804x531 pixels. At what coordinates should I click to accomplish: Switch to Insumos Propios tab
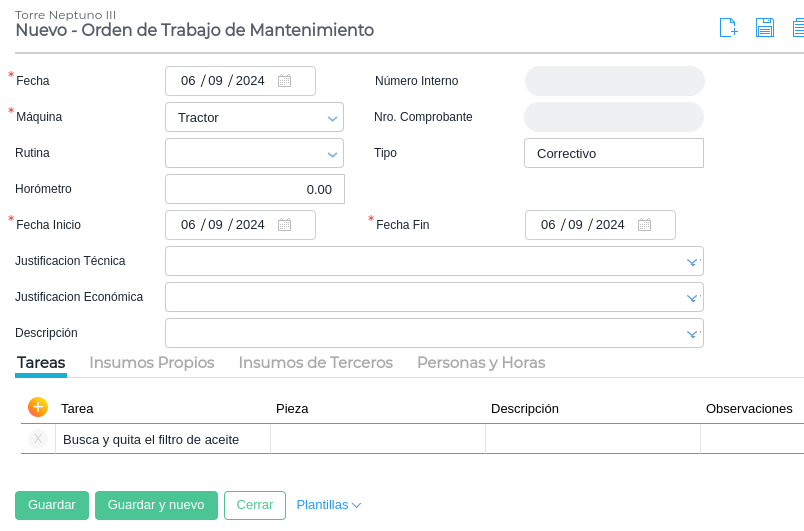[x=152, y=363]
